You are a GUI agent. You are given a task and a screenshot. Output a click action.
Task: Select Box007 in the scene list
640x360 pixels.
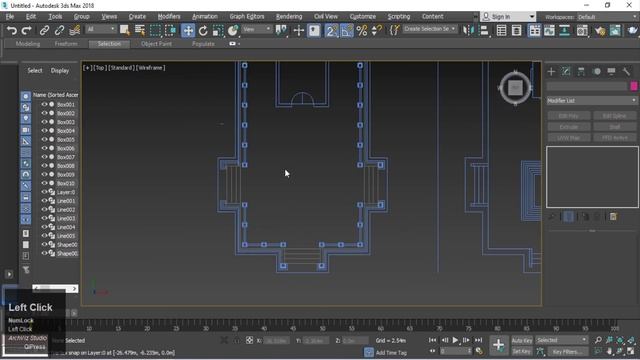tap(65, 157)
